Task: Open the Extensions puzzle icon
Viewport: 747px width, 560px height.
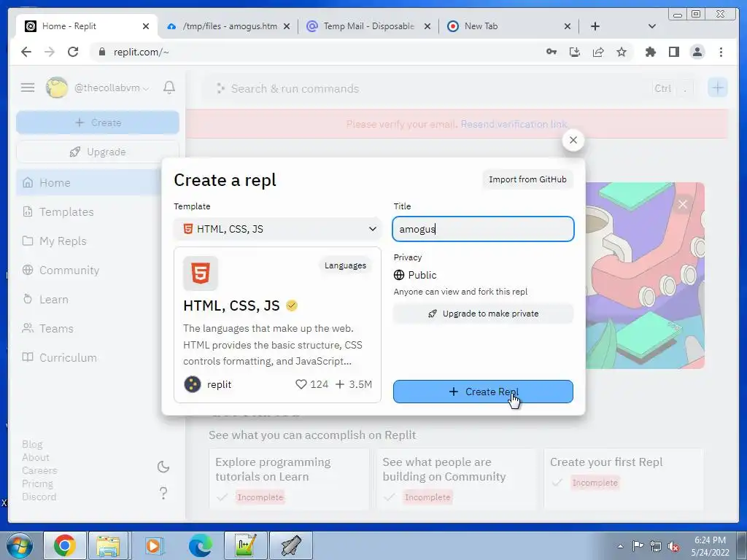Action: click(650, 52)
